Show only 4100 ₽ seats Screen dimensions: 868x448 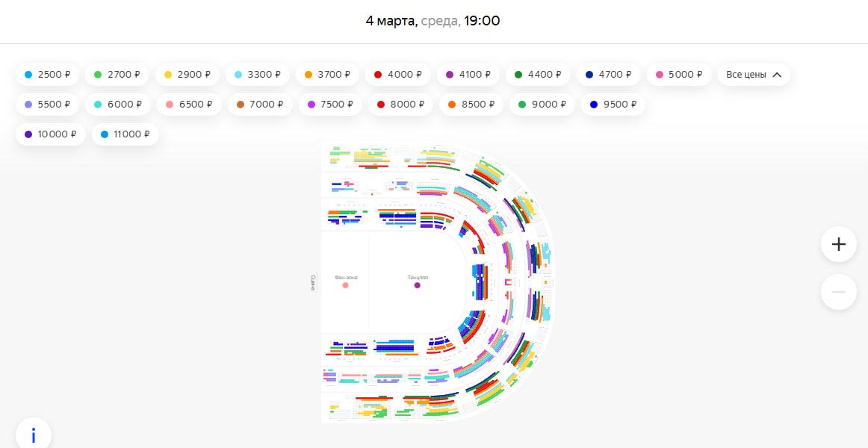[x=468, y=75]
